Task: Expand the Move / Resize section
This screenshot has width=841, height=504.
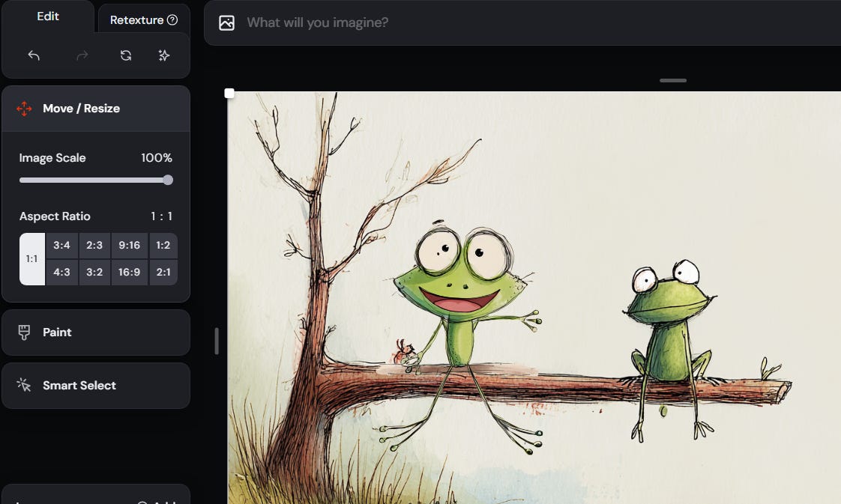Action: click(96, 108)
